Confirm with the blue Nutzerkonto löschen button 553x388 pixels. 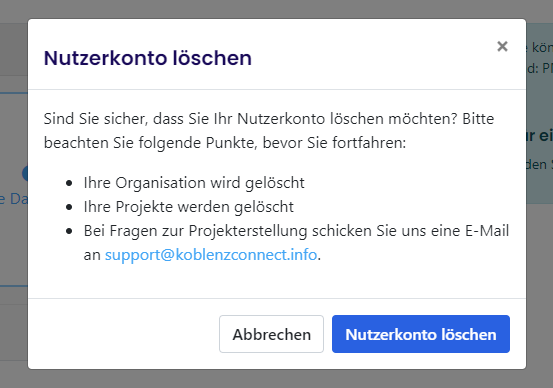[421, 334]
